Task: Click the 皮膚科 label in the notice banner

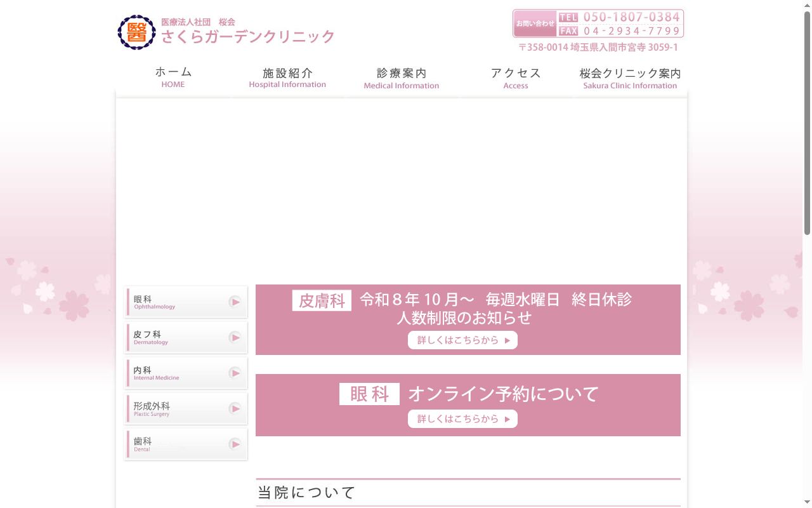Action: pyautogui.click(x=322, y=300)
